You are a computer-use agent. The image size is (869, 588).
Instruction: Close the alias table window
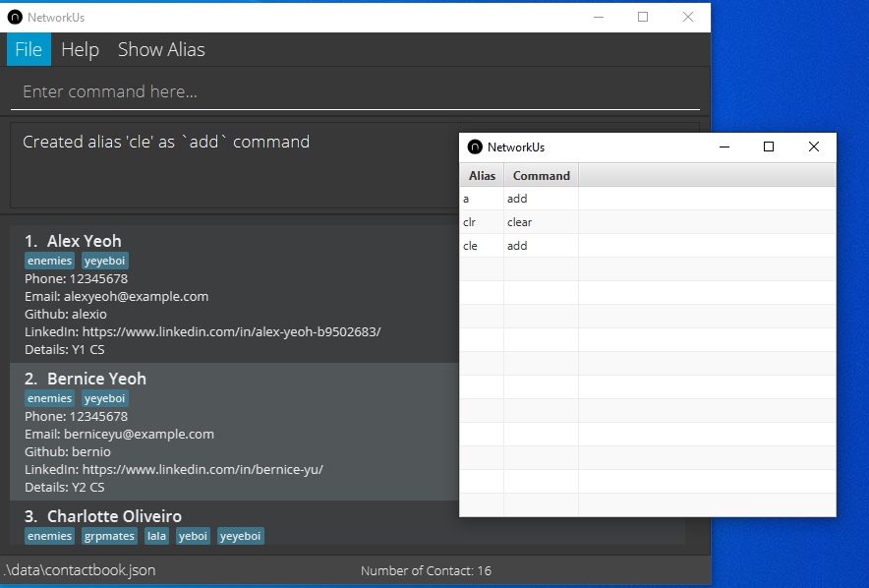pos(814,147)
